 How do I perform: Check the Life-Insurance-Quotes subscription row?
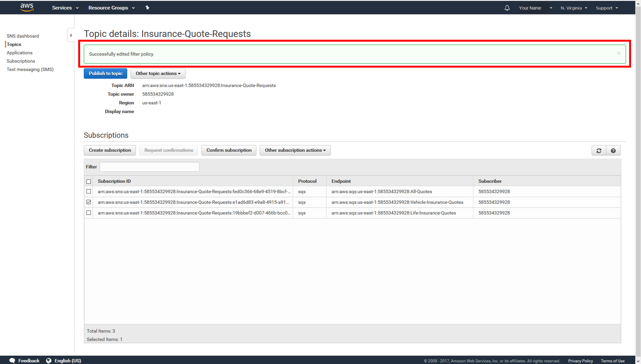(89, 212)
